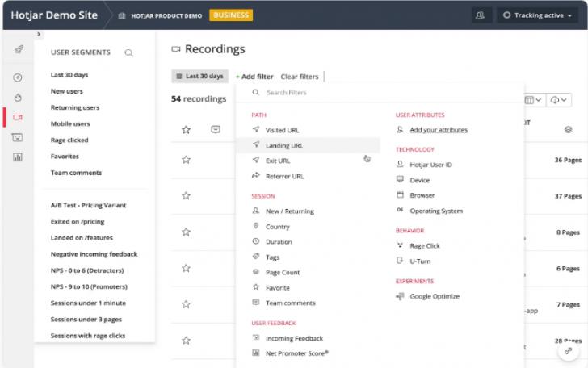Click the Search Filters input field
588x368 pixels.
coord(380,93)
